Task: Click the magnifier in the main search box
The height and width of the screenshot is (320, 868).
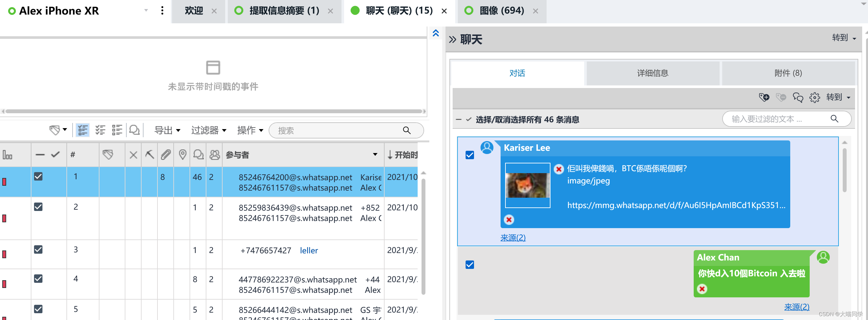Action: click(407, 130)
